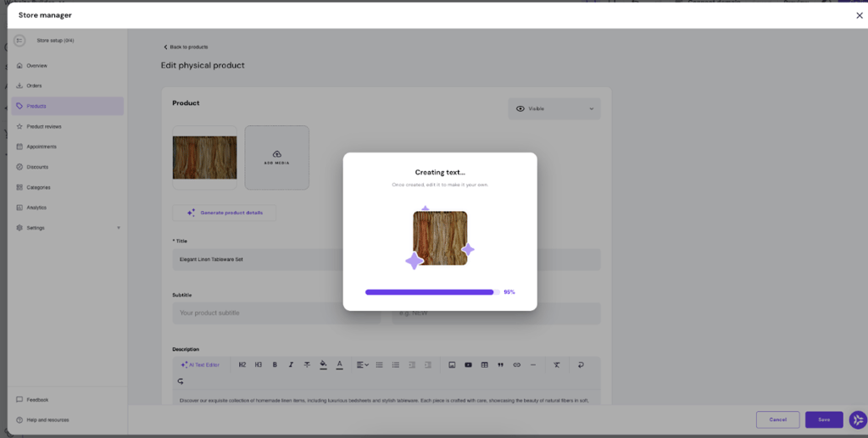Open Product reviews section

68,126
